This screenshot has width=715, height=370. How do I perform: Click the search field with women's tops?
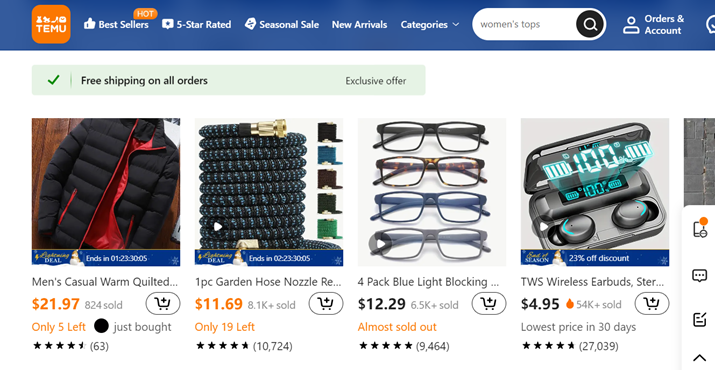pyautogui.click(x=524, y=24)
